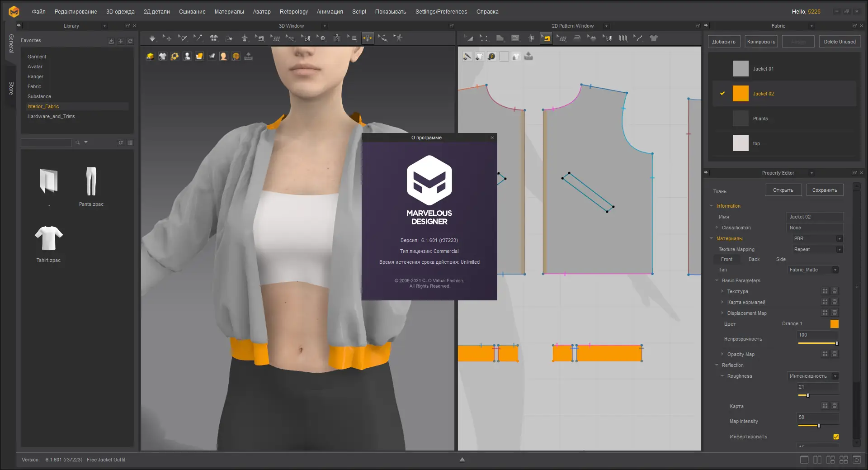Assign texture to Текстура row grid icon
Screen dimensions: 868x470
[x=825, y=291]
